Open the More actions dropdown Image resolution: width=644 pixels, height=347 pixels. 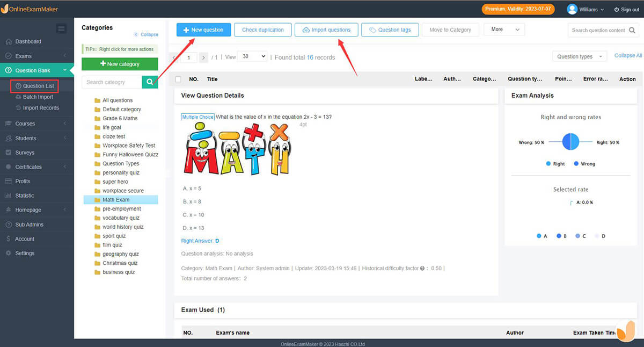pyautogui.click(x=503, y=30)
